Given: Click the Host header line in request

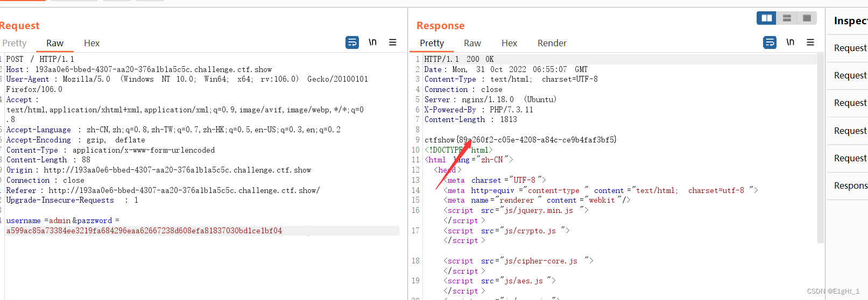Looking at the screenshot, I should pos(139,69).
